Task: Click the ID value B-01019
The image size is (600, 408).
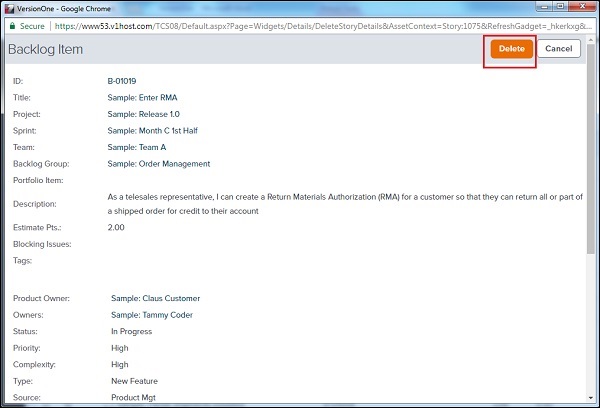Action: tap(122, 81)
